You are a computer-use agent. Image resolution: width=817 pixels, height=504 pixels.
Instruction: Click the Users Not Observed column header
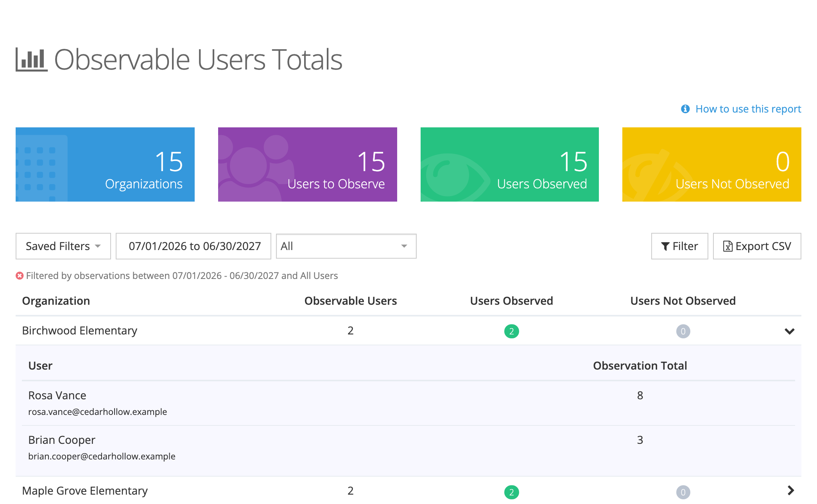point(683,301)
